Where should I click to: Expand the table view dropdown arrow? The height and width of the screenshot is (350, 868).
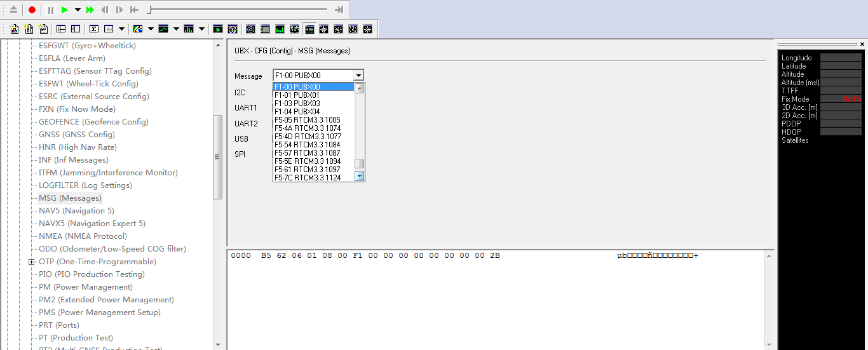121,29
